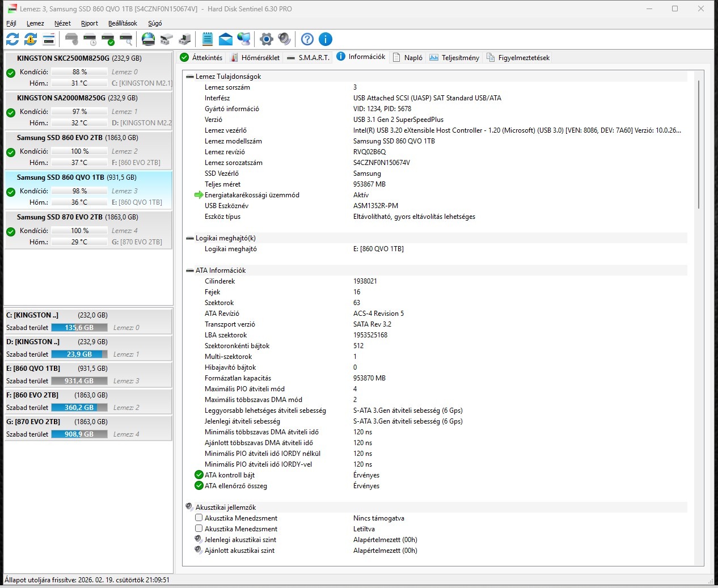Viewport: 718px width, 588px height.
Task: Click the globe with monitor icon
Action: point(244,39)
